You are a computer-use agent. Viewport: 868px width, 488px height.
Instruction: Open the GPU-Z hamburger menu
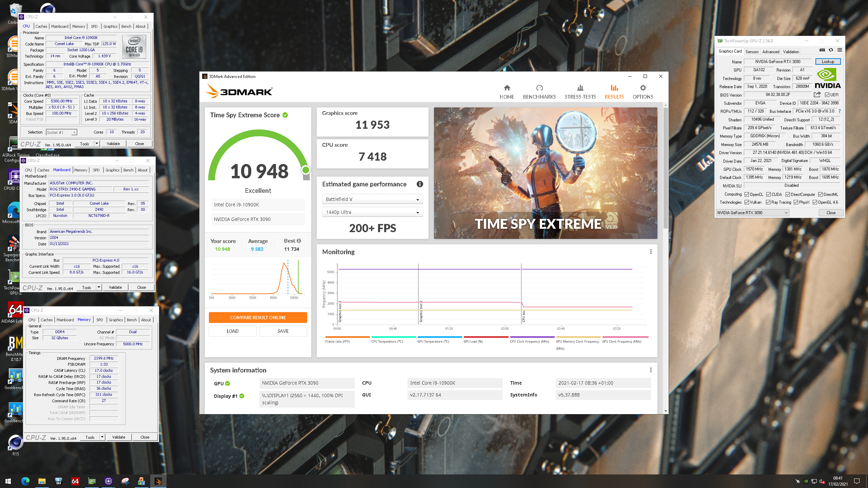(x=840, y=50)
